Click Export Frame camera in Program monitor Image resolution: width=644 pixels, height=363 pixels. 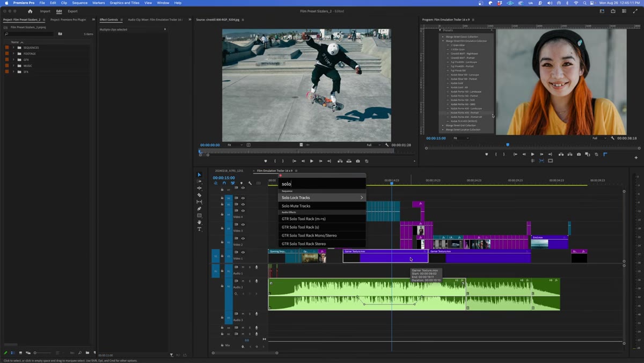[579, 154]
